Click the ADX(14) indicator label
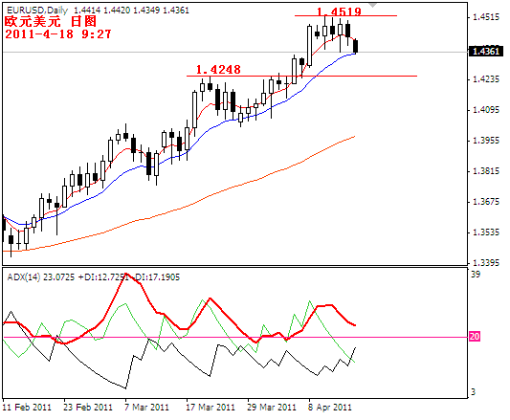Image resolution: width=510 pixels, height=420 pixels. (x=24, y=277)
